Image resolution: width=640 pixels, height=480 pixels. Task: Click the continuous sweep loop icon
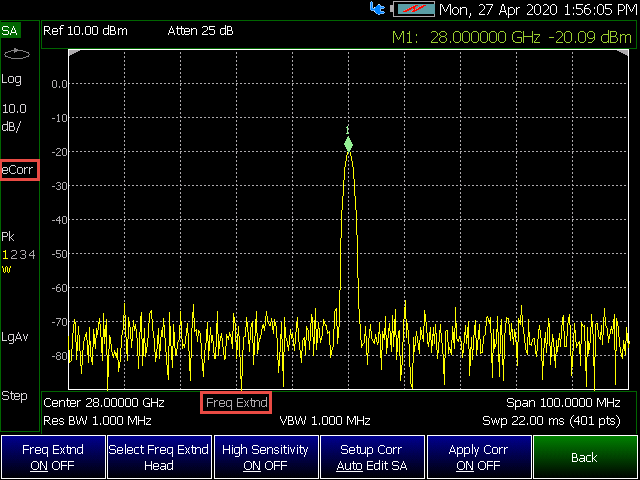[x=17, y=54]
